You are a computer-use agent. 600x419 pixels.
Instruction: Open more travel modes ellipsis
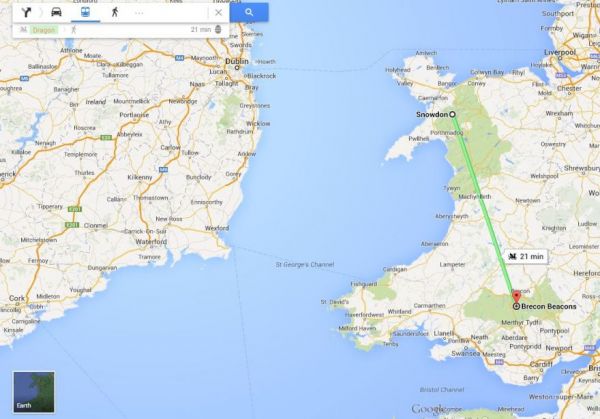[x=139, y=13]
